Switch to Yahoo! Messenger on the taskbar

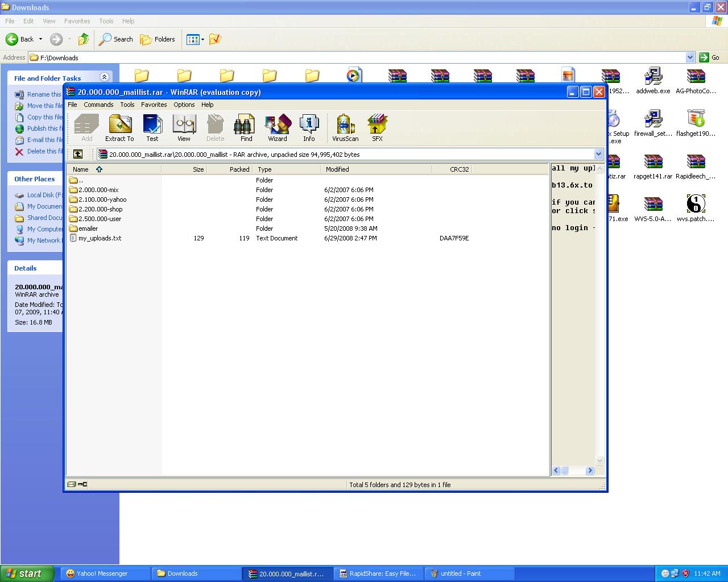pyautogui.click(x=105, y=573)
